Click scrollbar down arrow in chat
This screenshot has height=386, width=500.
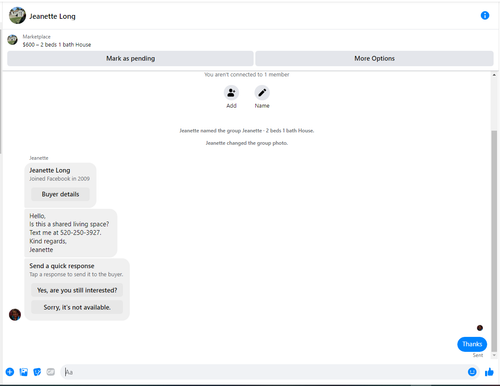click(494, 355)
